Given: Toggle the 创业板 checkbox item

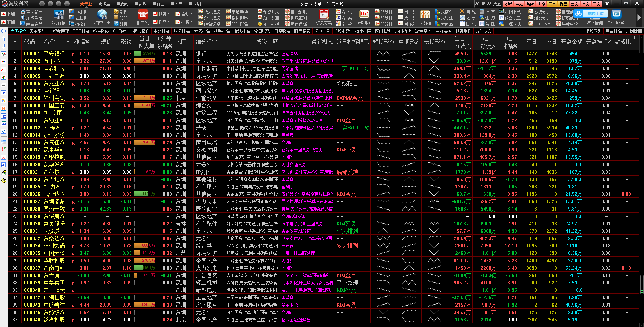Looking at the screenshot, I should (78, 18).
